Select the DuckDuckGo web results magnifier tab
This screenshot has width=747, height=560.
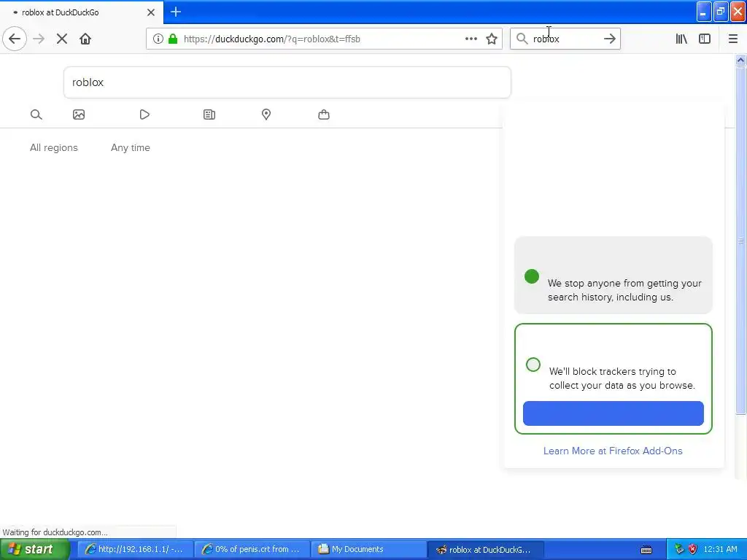pos(36,114)
